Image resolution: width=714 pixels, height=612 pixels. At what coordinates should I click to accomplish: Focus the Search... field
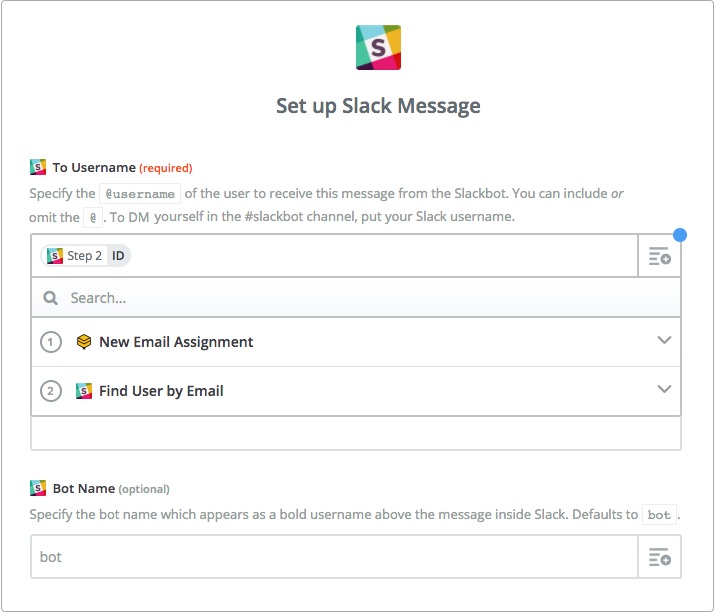pos(356,298)
